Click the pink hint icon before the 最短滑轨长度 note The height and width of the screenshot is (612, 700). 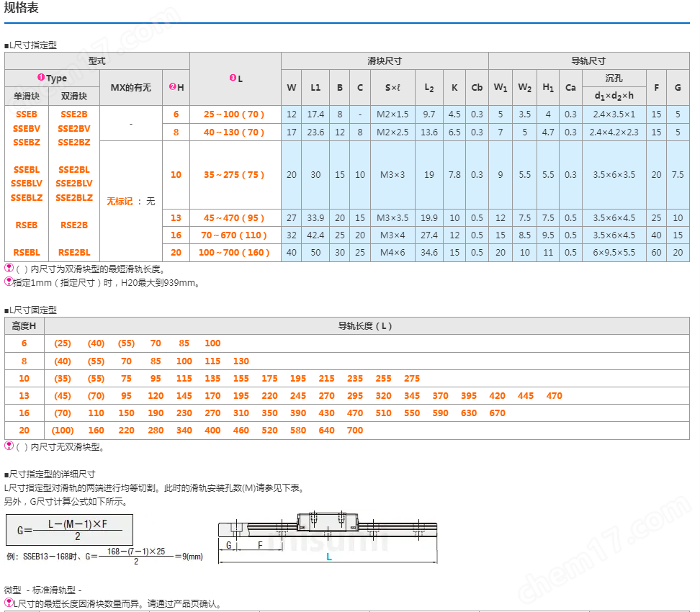point(9,268)
